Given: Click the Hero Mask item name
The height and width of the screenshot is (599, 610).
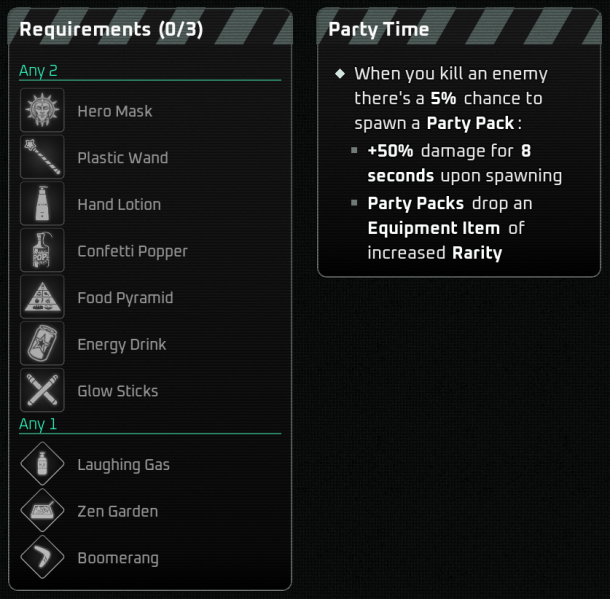Looking at the screenshot, I should point(115,111).
